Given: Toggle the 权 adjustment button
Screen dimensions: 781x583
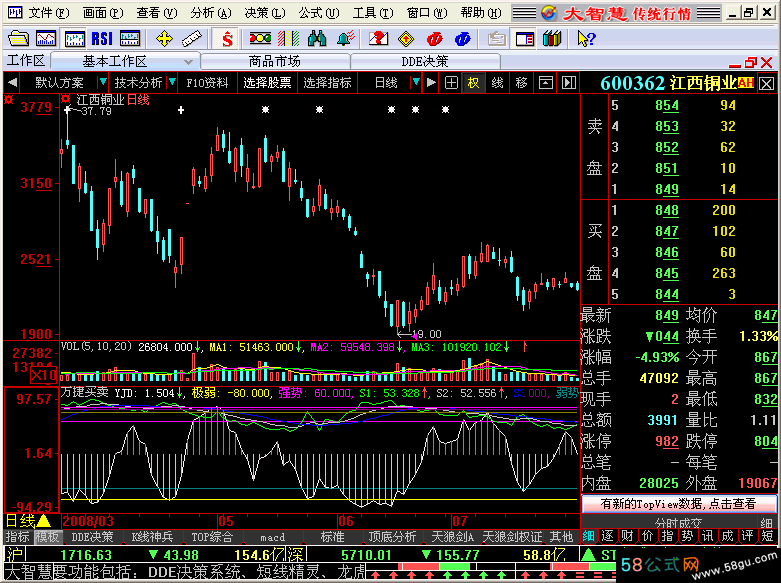Looking at the screenshot, I should (x=473, y=83).
